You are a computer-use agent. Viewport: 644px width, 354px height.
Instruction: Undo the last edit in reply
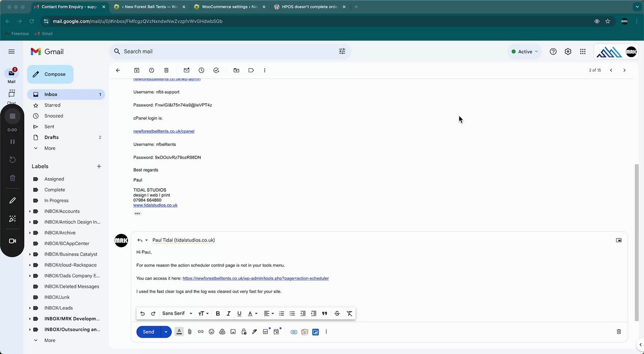[x=142, y=314]
